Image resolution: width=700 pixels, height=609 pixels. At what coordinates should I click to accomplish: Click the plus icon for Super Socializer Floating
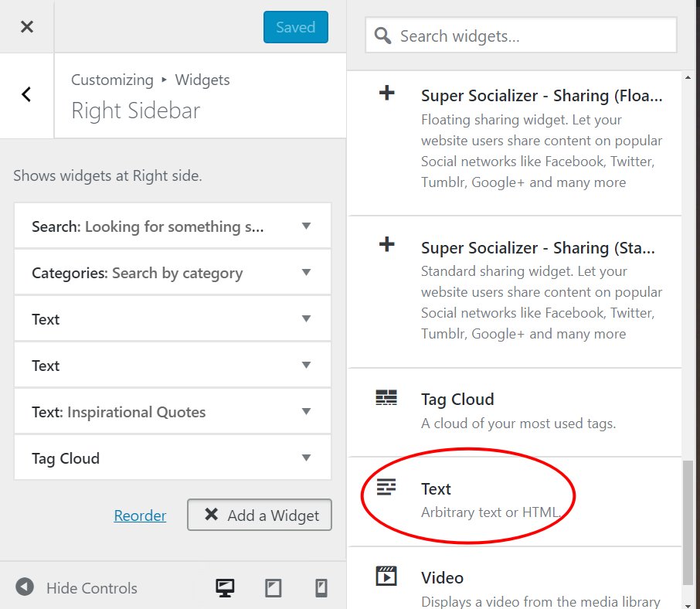(x=386, y=93)
